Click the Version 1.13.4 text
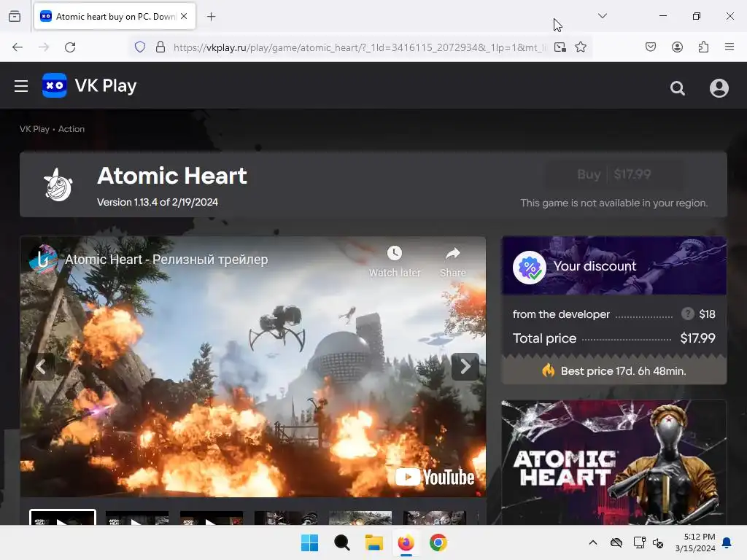747x560 pixels. pos(158,202)
